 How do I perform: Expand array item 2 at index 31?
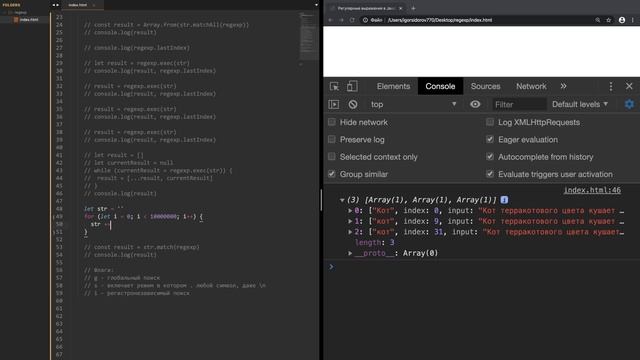(x=350, y=232)
